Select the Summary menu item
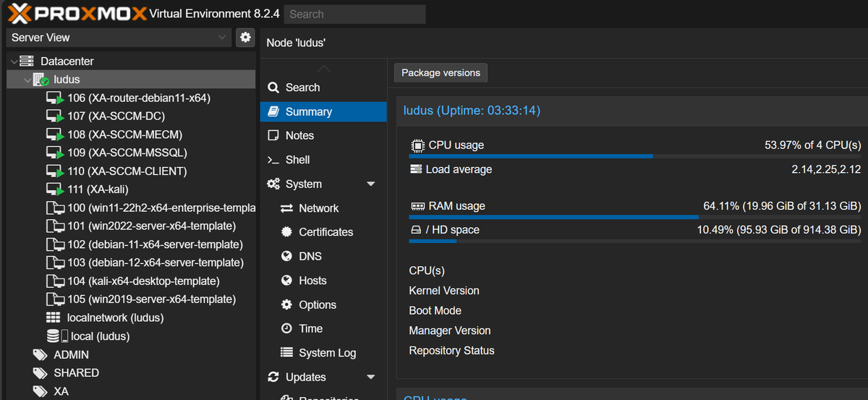Viewport: 868px width, 400px height. (x=308, y=112)
